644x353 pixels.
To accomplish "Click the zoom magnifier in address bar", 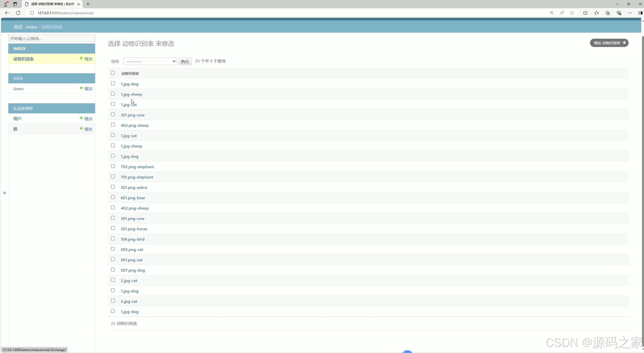I will tap(552, 13).
